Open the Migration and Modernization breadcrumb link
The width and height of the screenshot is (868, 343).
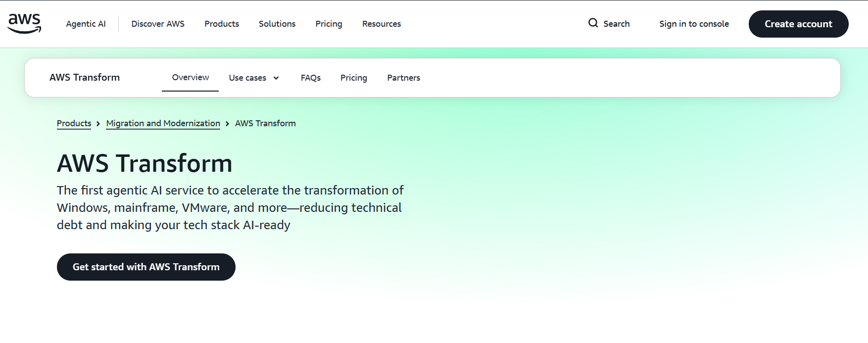tap(163, 123)
